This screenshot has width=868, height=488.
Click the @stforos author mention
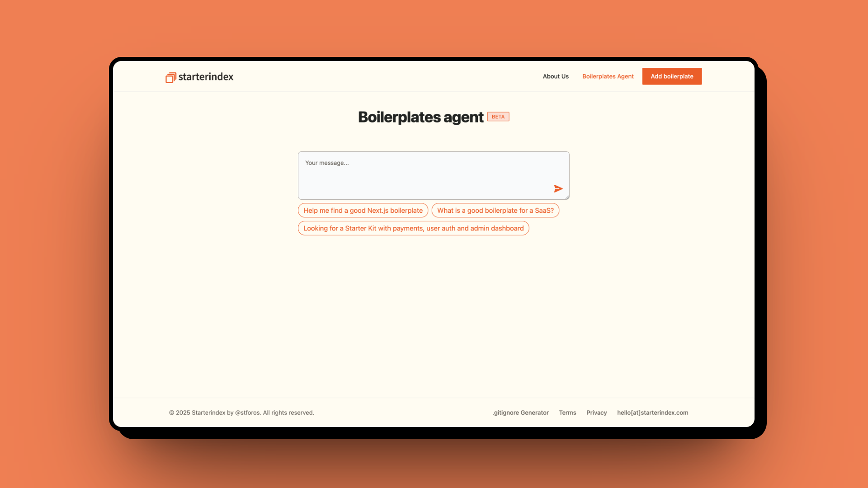pyautogui.click(x=247, y=413)
